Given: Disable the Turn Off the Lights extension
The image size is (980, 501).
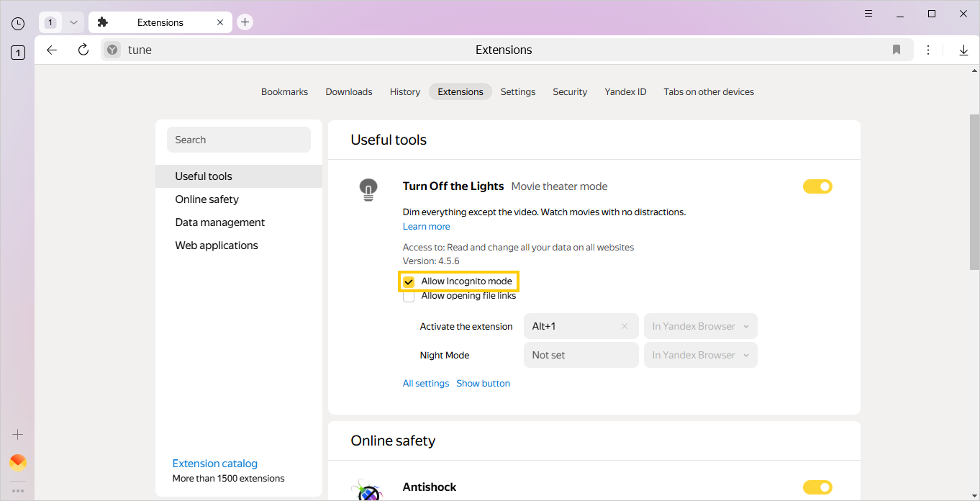Looking at the screenshot, I should point(817,186).
